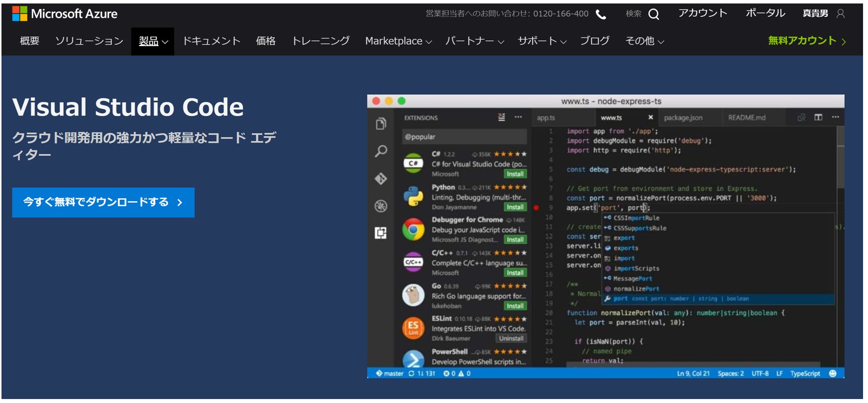Screen dimensions: 868x403
Task: Close the www.ts editor tab
Action: point(651,117)
